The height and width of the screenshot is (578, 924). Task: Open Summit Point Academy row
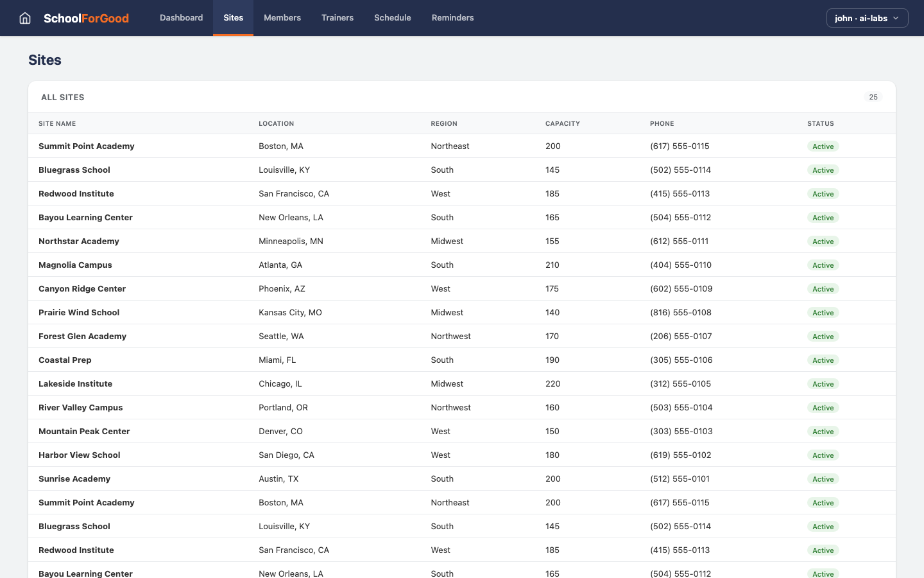click(x=87, y=146)
